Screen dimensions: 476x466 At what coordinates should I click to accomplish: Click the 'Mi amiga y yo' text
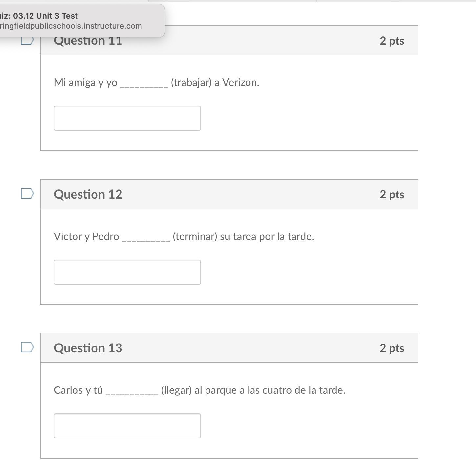[85, 82]
